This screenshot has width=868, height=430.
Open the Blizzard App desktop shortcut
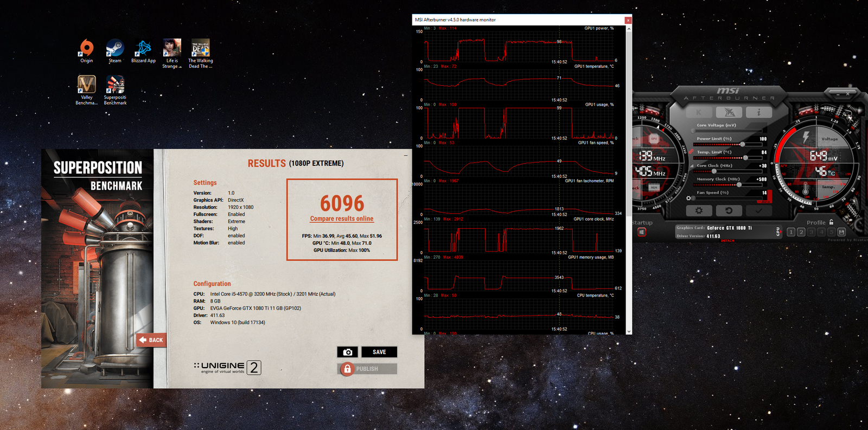(143, 52)
